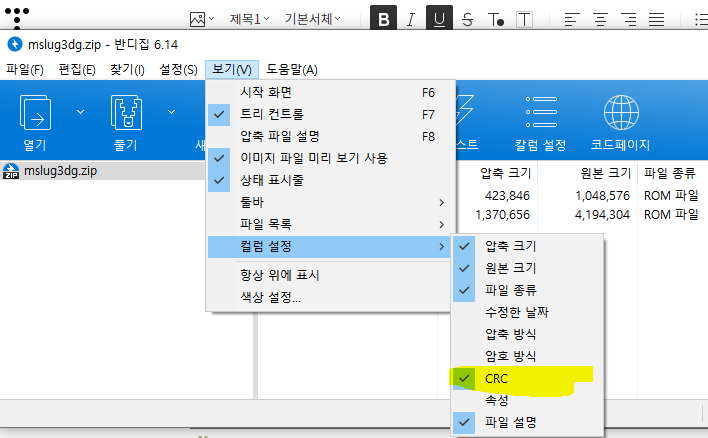Viewport: 708px width, 438px height.
Task: Click the boxed T text background icon
Action: coord(524,19)
